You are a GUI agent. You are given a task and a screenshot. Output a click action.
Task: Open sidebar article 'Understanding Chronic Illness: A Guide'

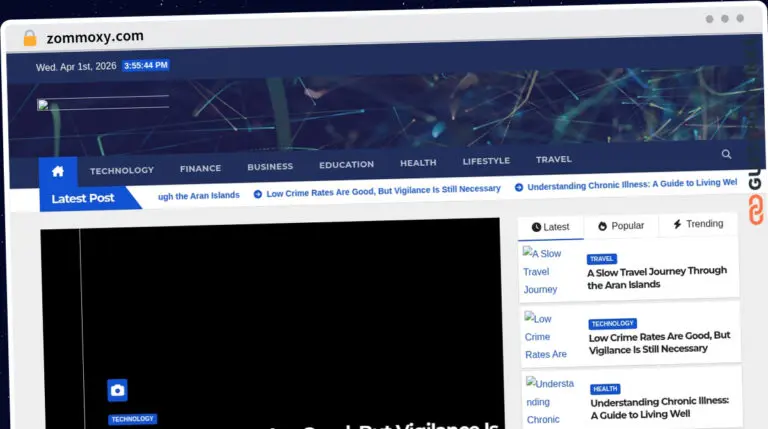tap(660, 407)
